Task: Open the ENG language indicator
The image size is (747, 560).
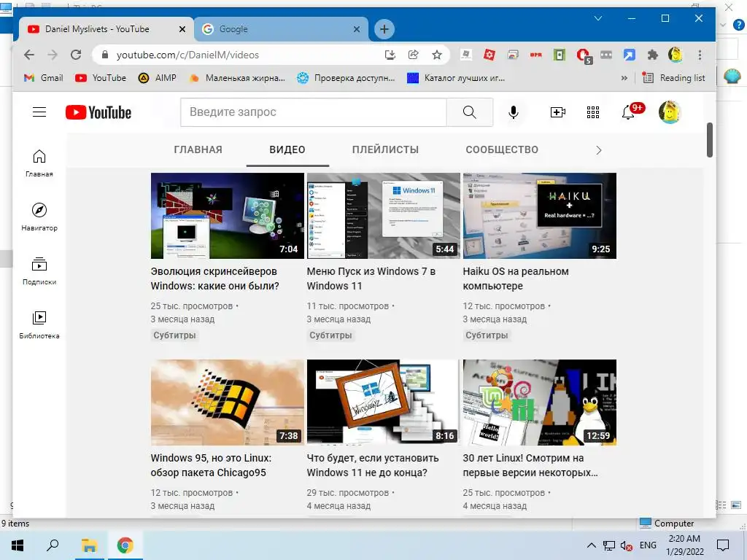Action: (x=648, y=545)
